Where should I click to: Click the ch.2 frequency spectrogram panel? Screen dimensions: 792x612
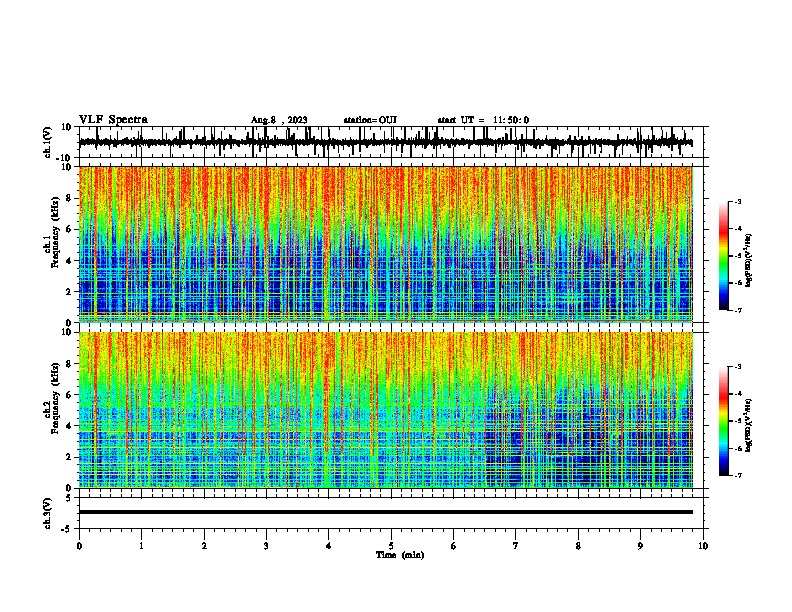pyautogui.click(x=385, y=410)
